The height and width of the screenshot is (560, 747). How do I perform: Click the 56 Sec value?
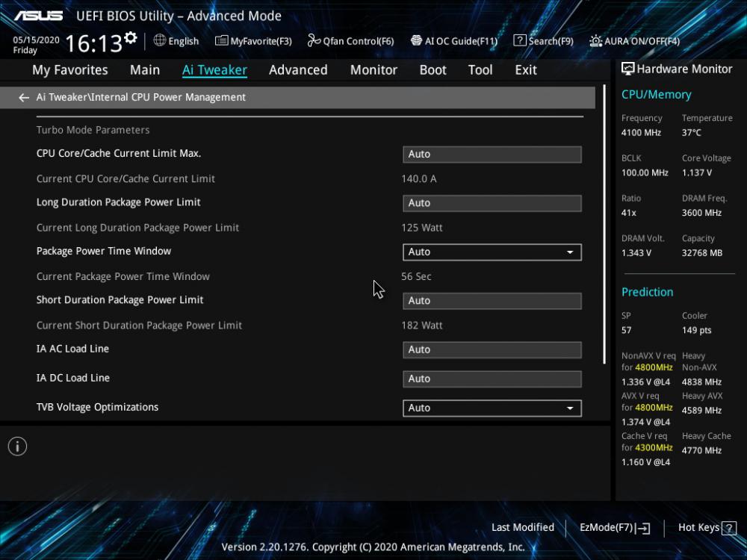click(416, 277)
